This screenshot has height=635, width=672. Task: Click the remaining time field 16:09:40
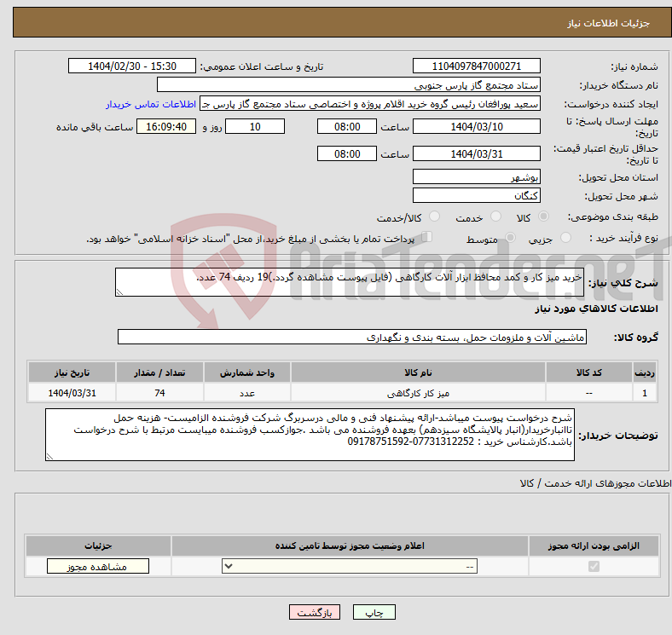click(x=166, y=126)
